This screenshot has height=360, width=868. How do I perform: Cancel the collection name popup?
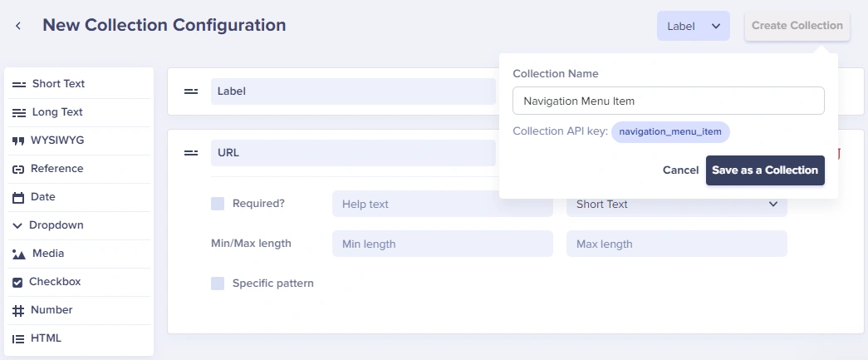point(680,170)
